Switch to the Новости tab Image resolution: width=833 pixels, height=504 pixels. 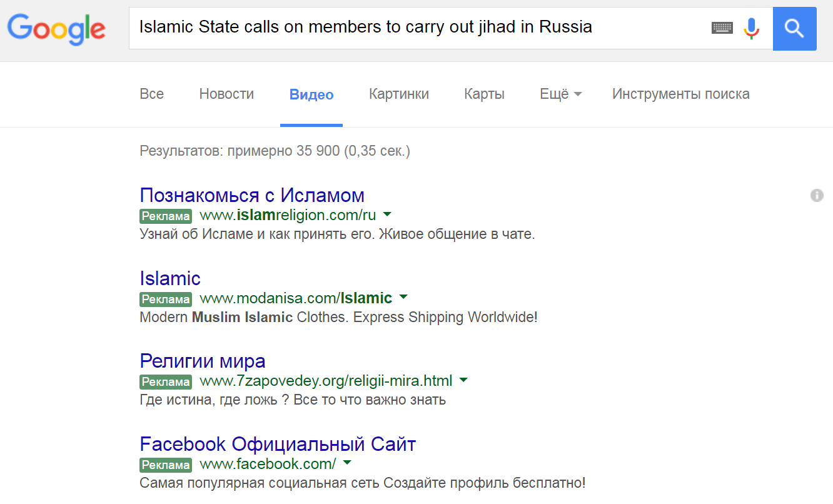click(226, 94)
